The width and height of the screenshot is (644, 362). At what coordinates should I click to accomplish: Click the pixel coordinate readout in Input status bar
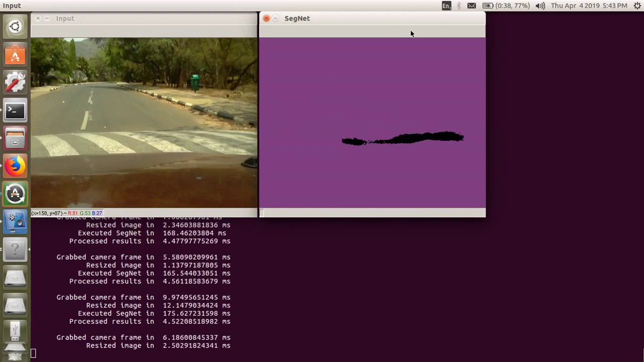tap(67, 213)
